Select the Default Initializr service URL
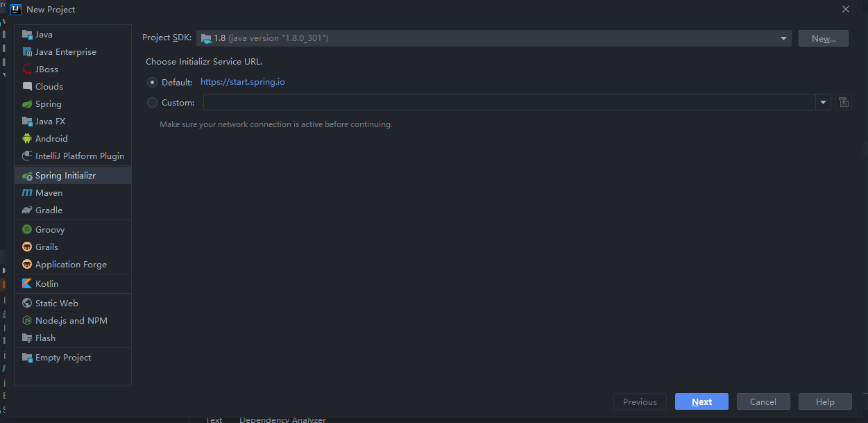The width and height of the screenshot is (868, 423). [x=152, y=81]
